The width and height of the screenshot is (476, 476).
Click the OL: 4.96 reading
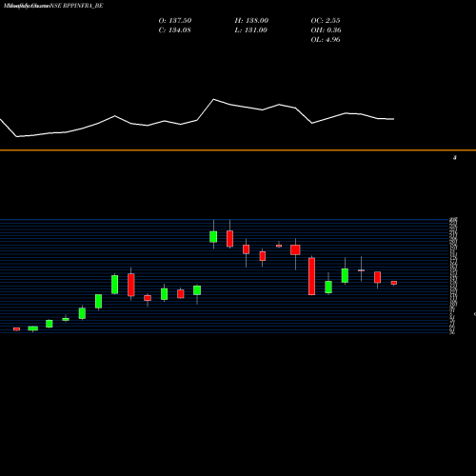[326, 40]
